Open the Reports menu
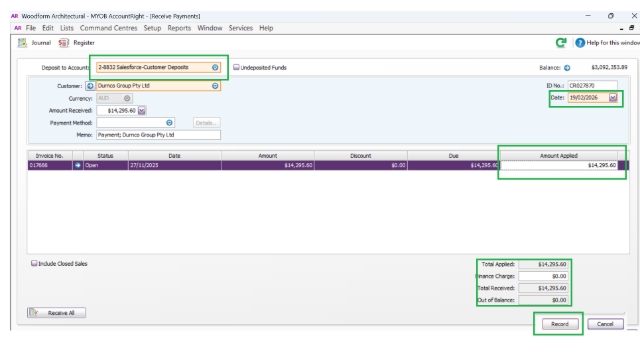Viewport: 640px width, 360px height. [179, 28]
